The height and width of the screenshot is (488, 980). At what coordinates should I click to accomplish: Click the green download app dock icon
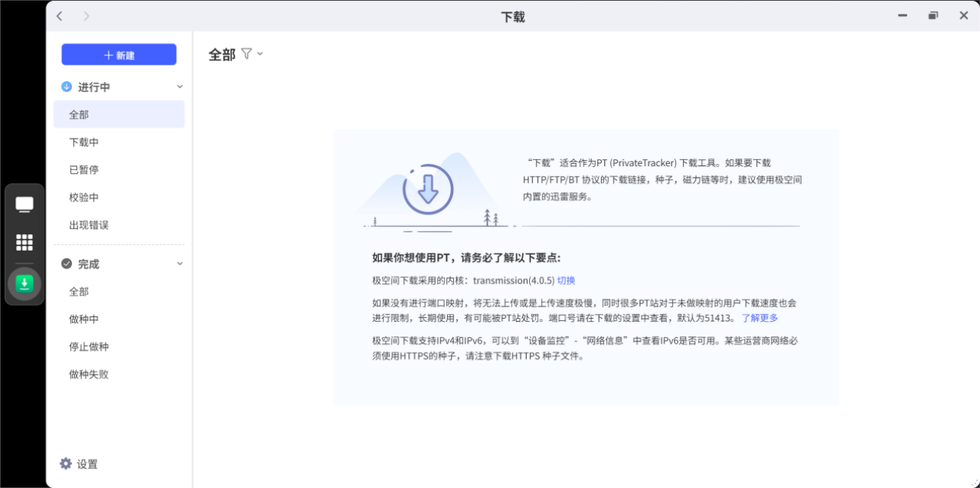pyautogui.click(x=24, y=284)
